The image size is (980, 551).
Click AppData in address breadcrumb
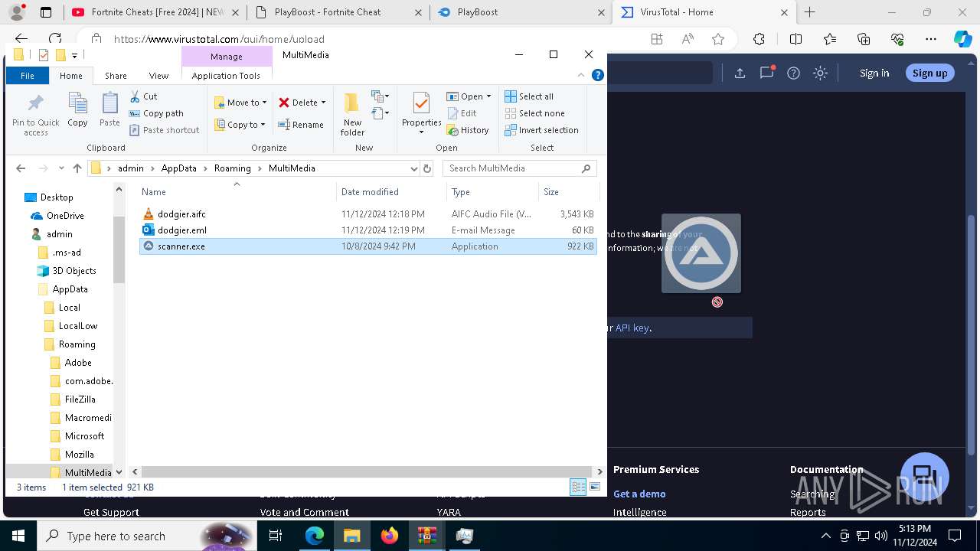pos(178,168)
